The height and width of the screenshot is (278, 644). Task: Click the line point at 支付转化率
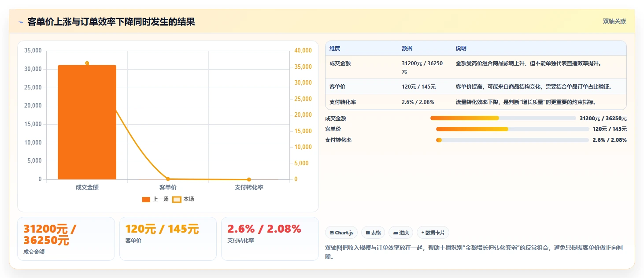tap(249, 179)
